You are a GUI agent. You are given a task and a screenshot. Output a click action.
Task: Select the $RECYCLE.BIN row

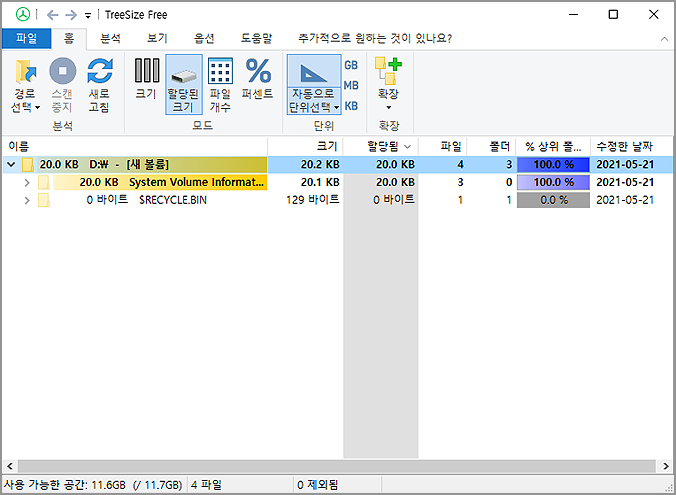[x=337, y=200]
